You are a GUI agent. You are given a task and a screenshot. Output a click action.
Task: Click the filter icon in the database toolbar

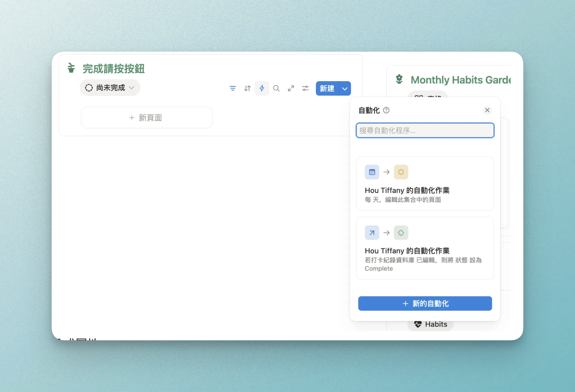(233, 89)
